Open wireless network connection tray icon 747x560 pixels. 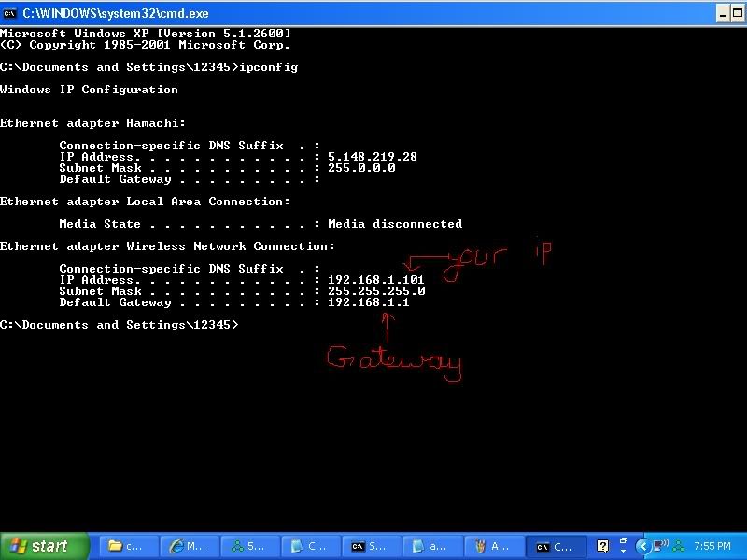[659, 546]
